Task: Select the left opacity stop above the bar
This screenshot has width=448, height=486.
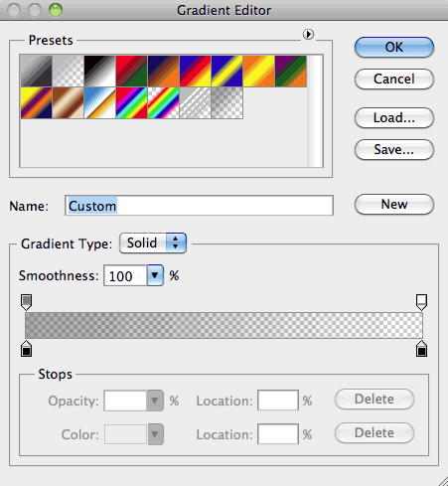Action: coord(27,302)
